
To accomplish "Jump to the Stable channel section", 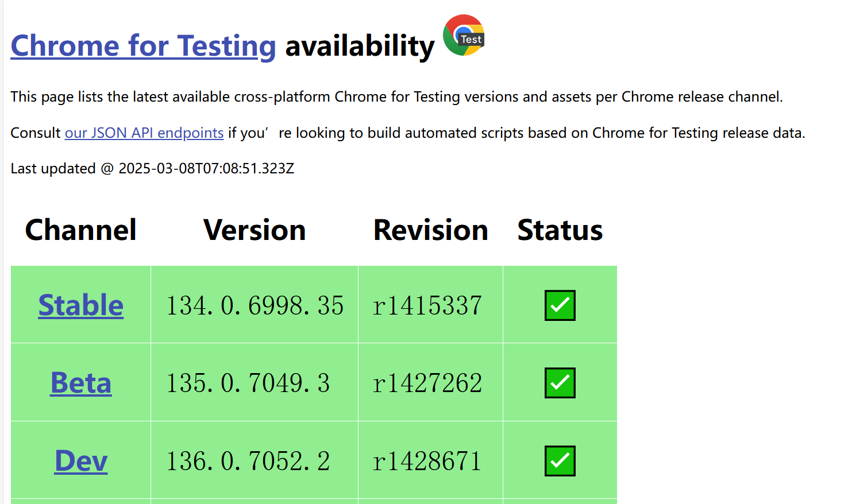I will (81, 305).
